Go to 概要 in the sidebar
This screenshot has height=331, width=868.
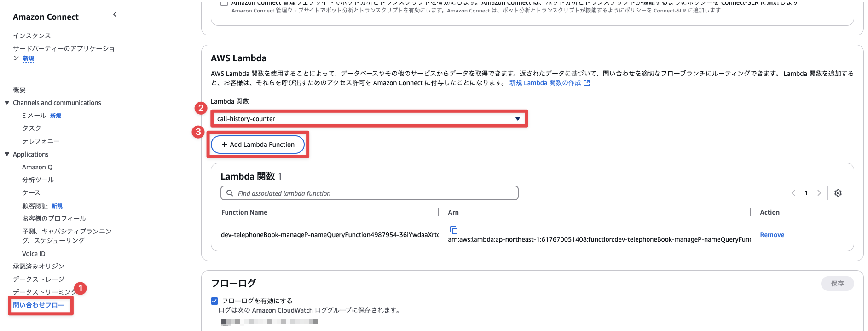click(x=19, y=90)
